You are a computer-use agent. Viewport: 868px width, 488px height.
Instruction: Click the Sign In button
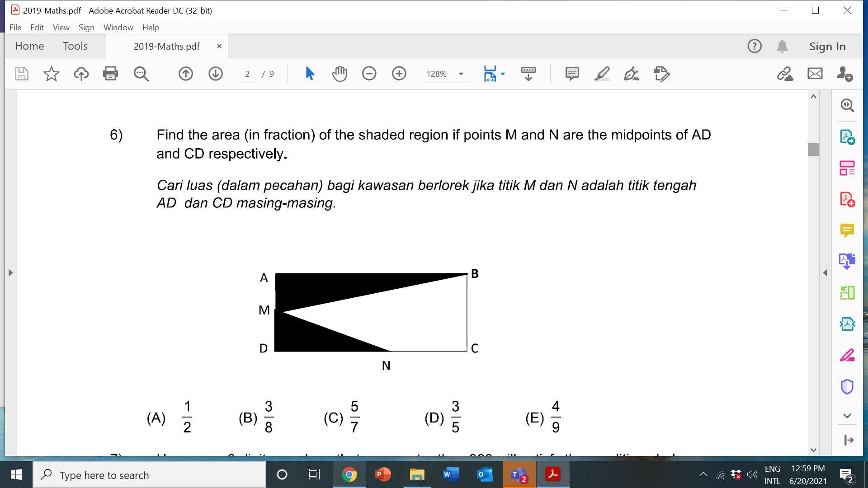(827, 47)
